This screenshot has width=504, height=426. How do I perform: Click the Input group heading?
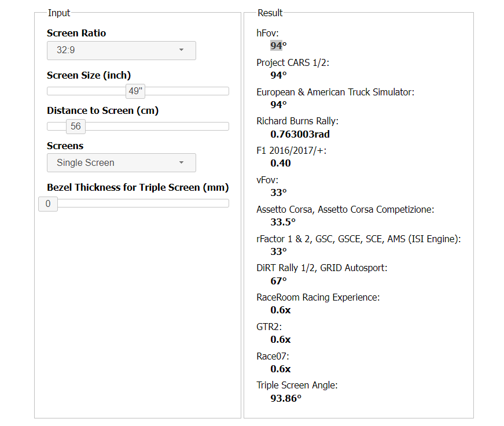[x=59, y=13]
